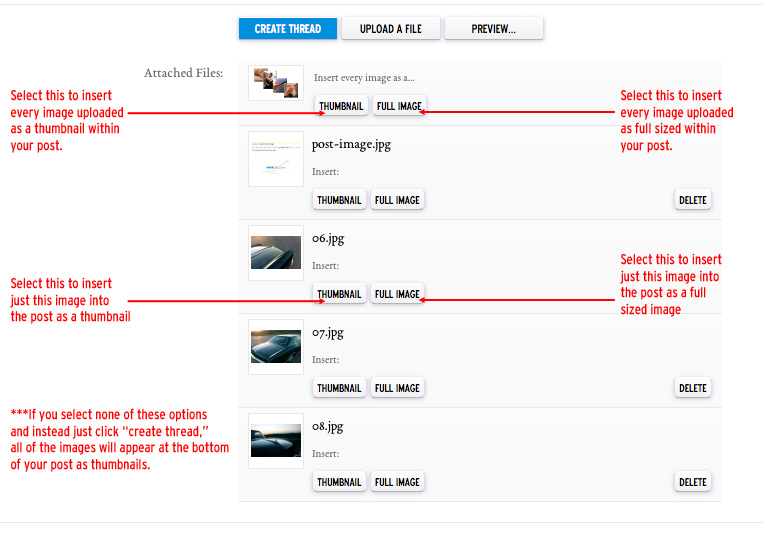Click the 08.jpg image thumbnail
Screen dimensions: 763x534
pos(275,440)
